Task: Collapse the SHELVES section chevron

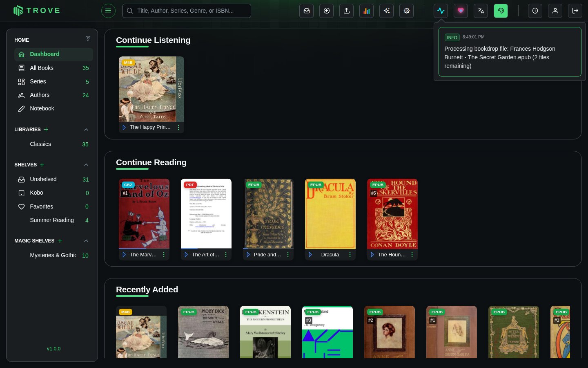Action: coord(86,165)
